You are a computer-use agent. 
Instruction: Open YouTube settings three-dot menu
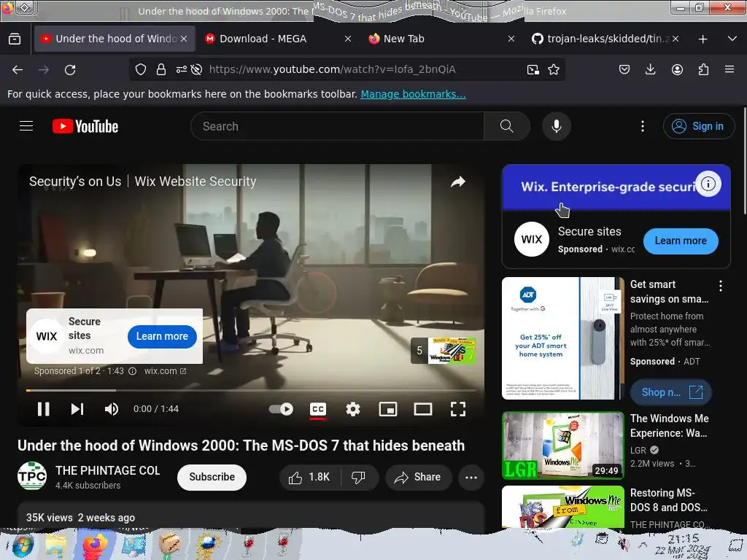tap(643, 126)
